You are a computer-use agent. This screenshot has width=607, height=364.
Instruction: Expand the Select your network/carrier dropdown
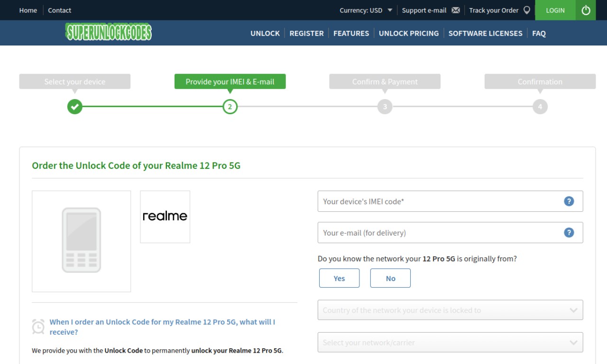(450, 342)
